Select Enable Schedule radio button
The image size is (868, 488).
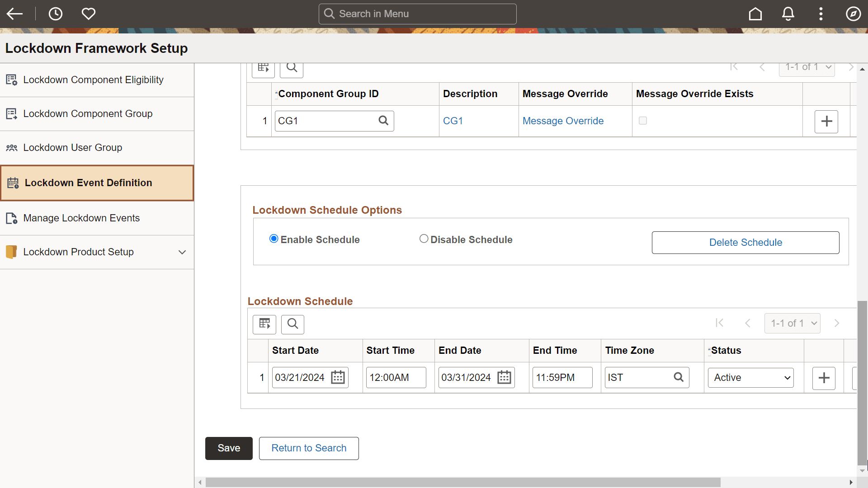[274, 239]
